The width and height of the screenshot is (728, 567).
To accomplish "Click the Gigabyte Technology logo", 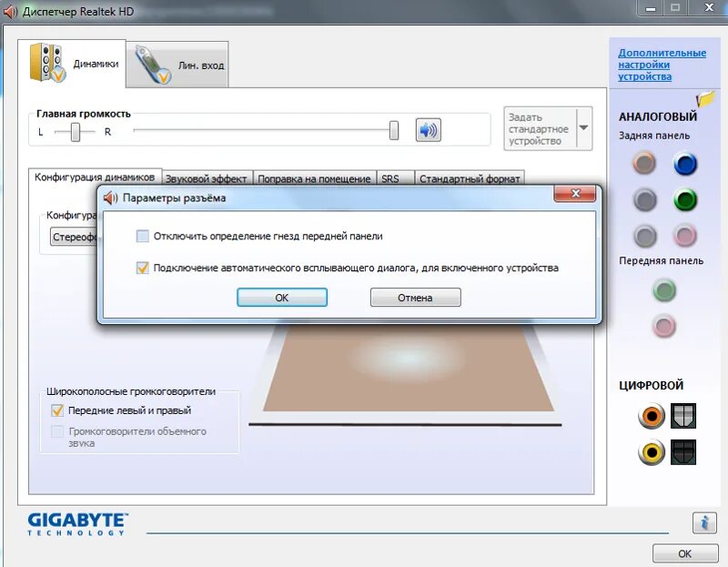I will pos(77,524).
